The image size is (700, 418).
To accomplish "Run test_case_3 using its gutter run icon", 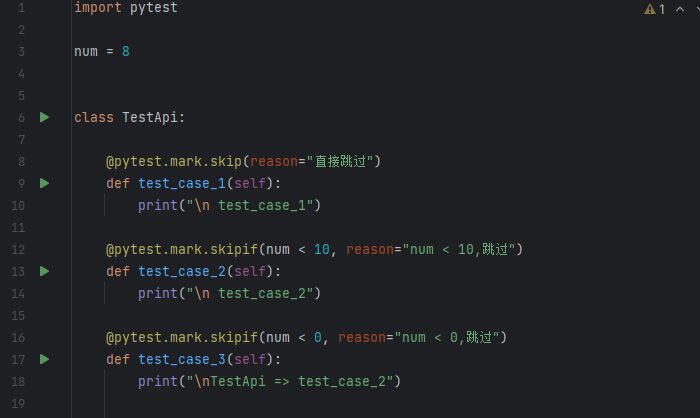I will (44, 359).
